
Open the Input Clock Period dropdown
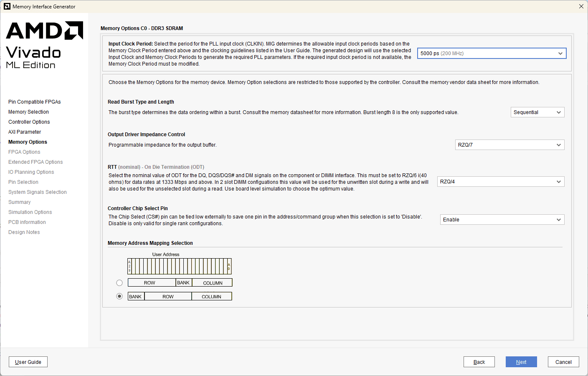492,53
